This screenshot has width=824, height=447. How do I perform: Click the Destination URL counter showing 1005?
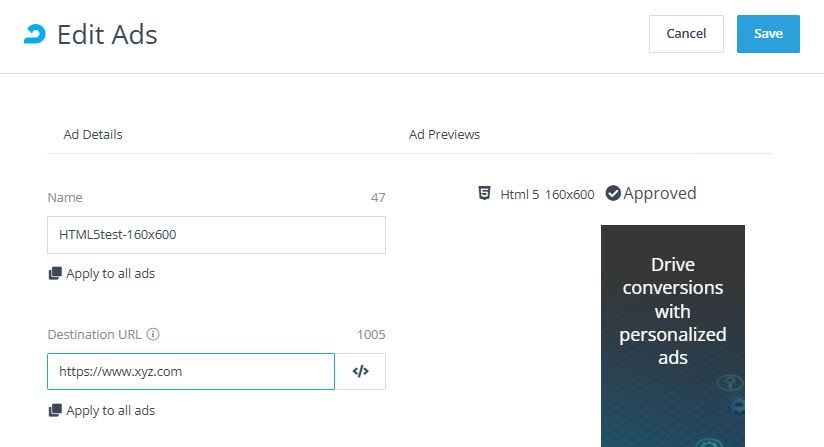pos(371,335)
